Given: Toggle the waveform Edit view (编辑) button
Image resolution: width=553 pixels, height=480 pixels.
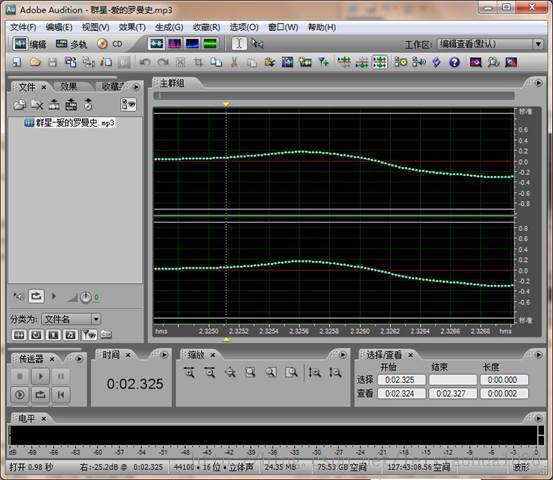Looking at the screenshot, I should pos(30,44).
